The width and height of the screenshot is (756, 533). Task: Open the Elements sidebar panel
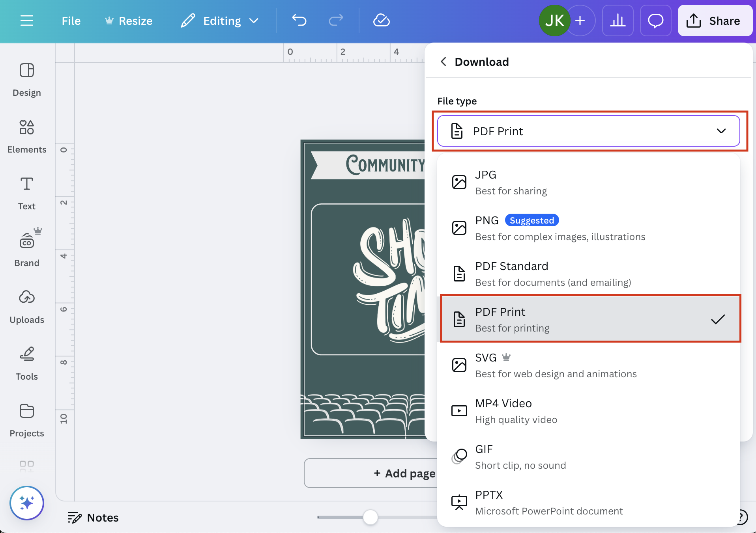click(27, 136)
